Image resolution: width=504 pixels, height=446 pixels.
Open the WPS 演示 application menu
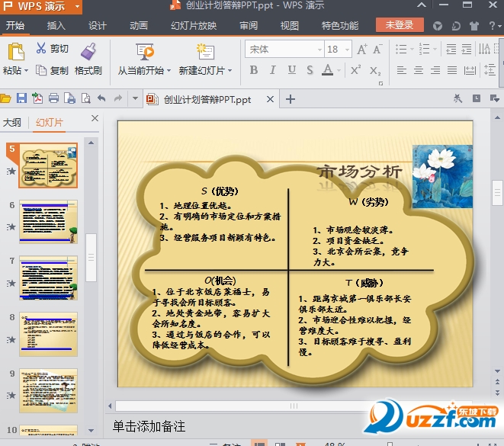[41, 6]
